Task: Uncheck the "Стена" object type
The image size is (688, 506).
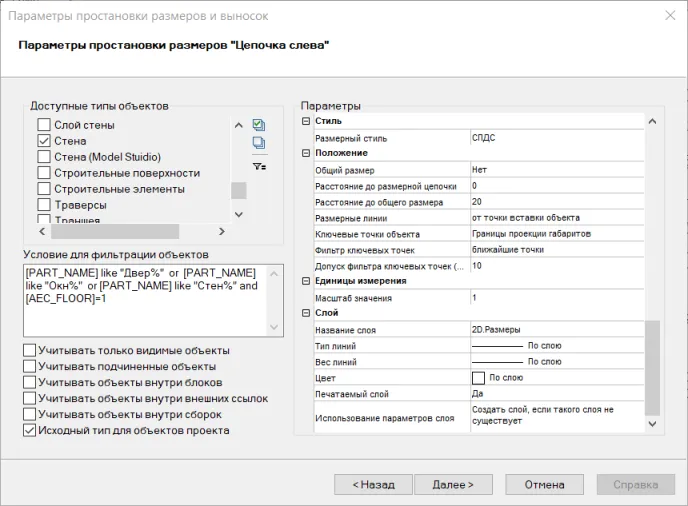Action: coord(44,141)
